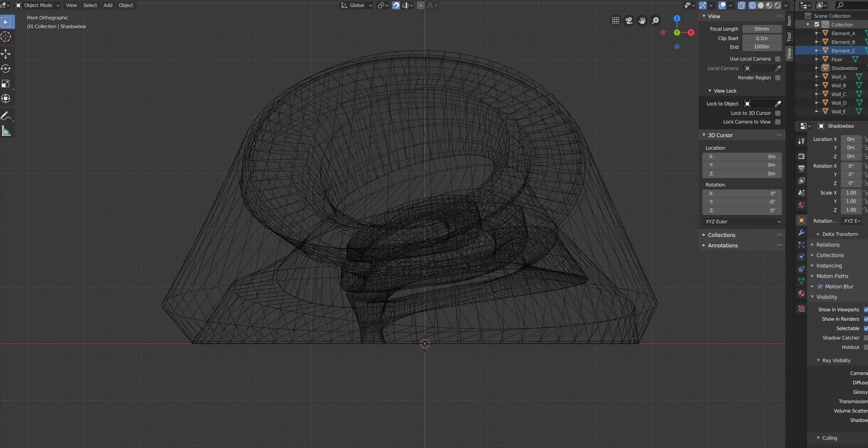868x448 pixels.
Task: Toggle Show Gizmo button in header
Action: tap(703, 5)
